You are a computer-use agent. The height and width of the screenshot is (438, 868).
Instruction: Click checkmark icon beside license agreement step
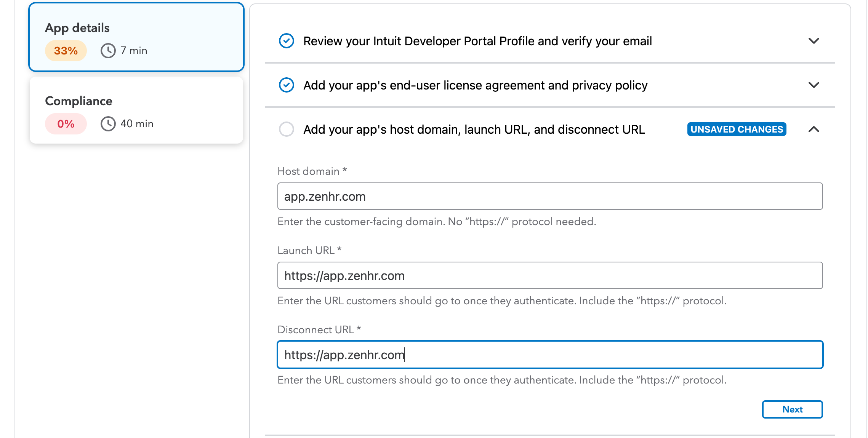click(287, 85)
